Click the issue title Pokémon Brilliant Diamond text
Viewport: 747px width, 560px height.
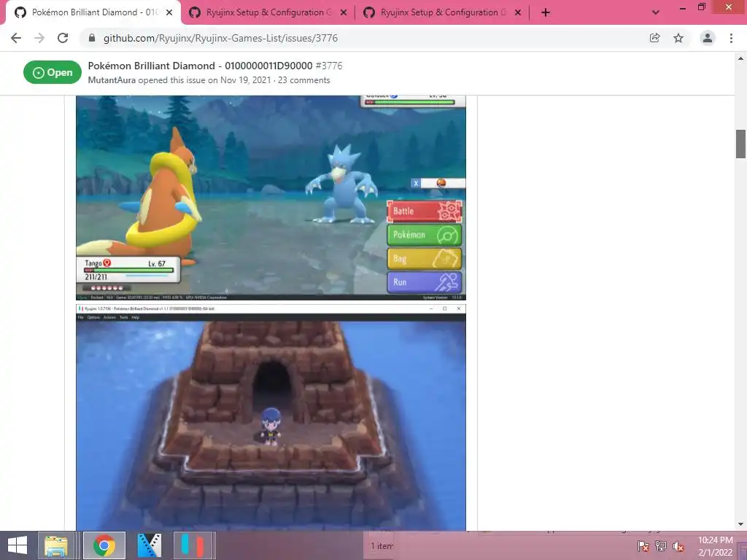tap(200, 66)
